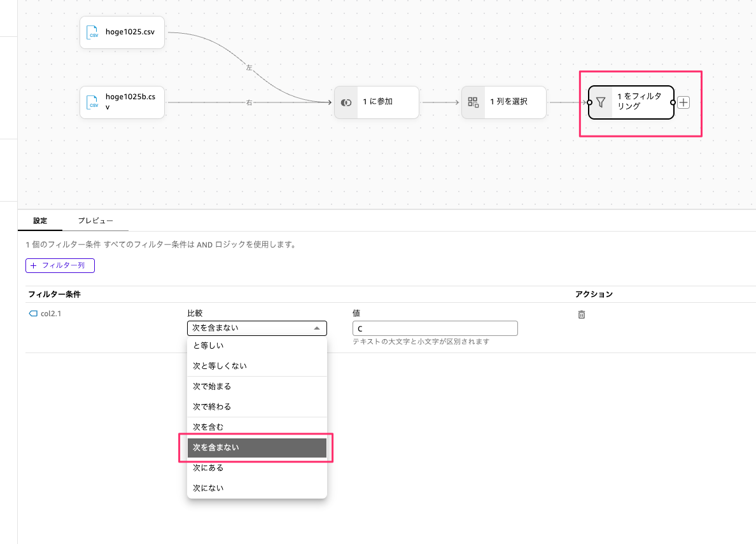Choose the 'と等しい' comparison option
Image resolution: width=756 pixels, height=544 pixels.
coord(257,345)
